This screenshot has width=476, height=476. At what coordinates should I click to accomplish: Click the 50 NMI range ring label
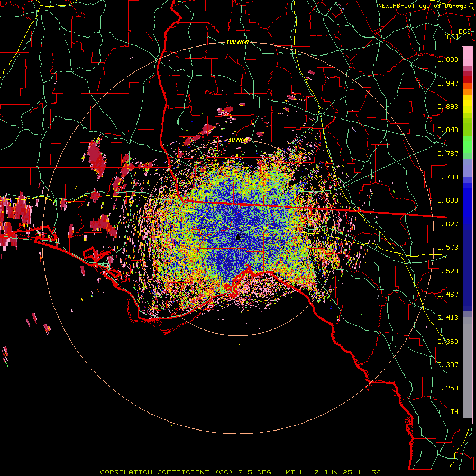click(x=239, y=140)
